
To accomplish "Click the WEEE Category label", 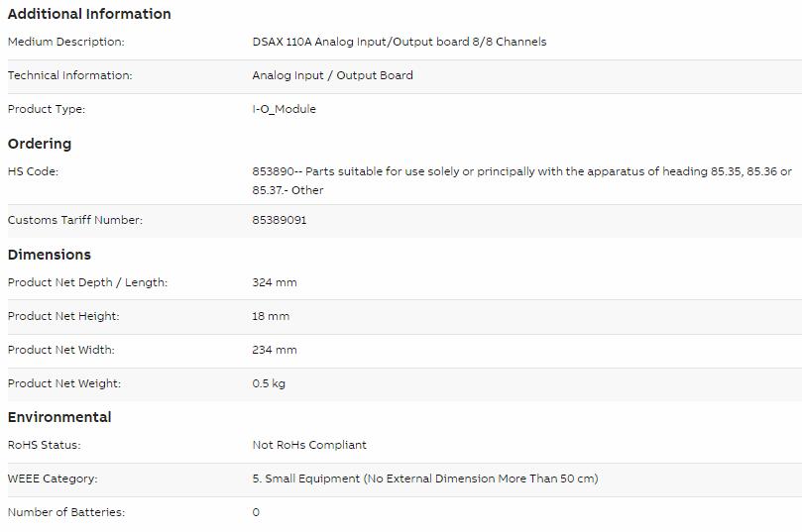I will [x=53, y=479].
